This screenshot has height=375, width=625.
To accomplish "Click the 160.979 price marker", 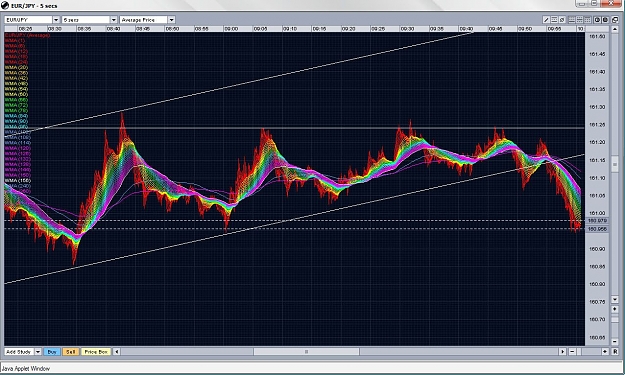I will 597,220.
